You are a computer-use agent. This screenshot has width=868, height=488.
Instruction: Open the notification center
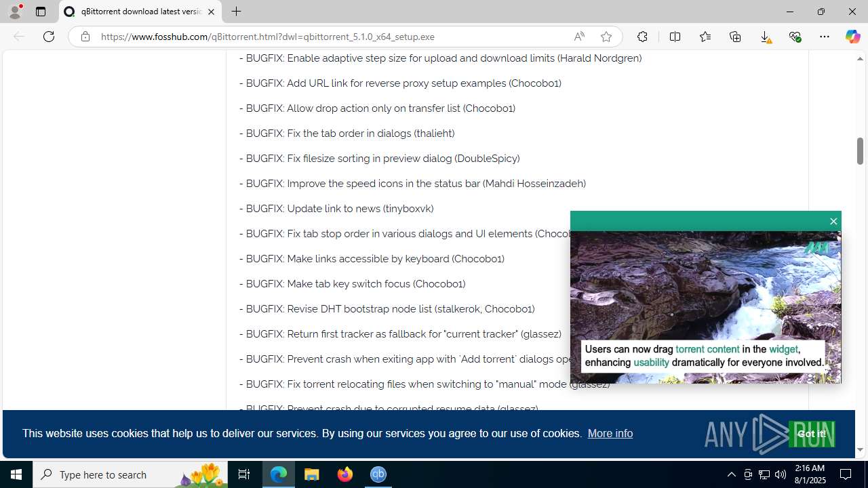coord(846,474)
